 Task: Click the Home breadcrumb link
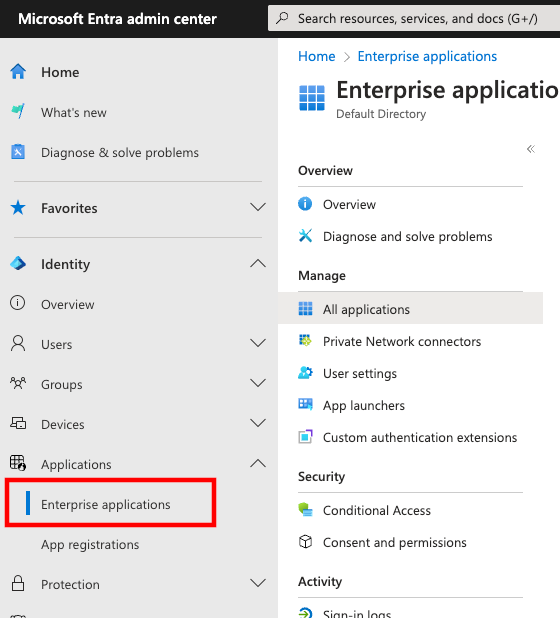click(x=316, y=56)
